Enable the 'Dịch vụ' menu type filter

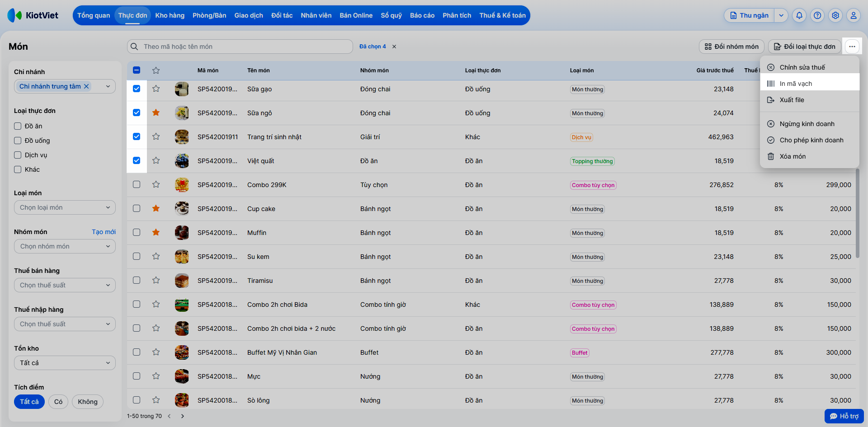(x=18, y=155)
